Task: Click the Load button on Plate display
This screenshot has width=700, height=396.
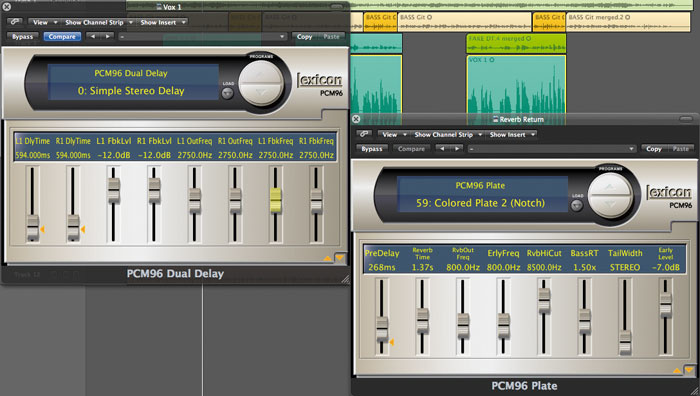Action: pos(577,205)
